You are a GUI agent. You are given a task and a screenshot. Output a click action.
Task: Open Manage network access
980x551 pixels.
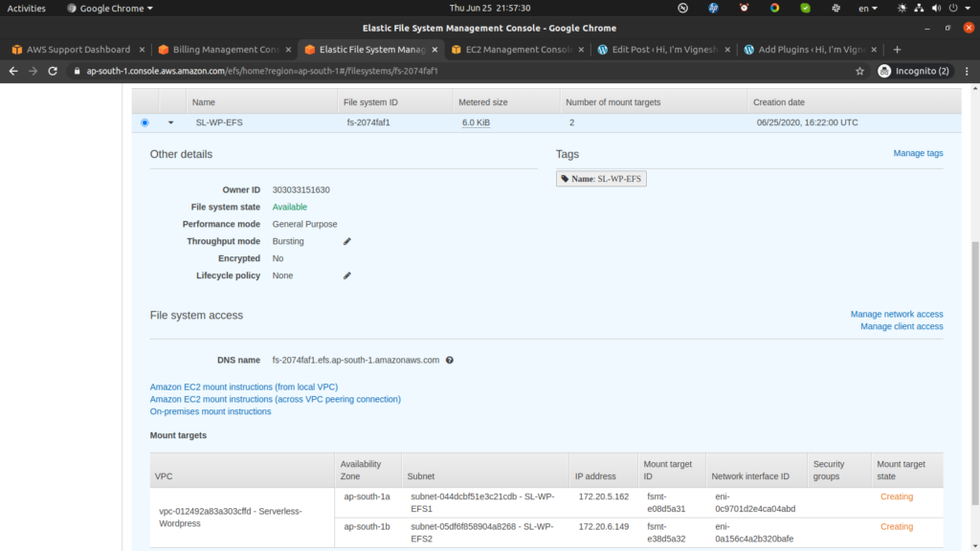click(897, 314)
